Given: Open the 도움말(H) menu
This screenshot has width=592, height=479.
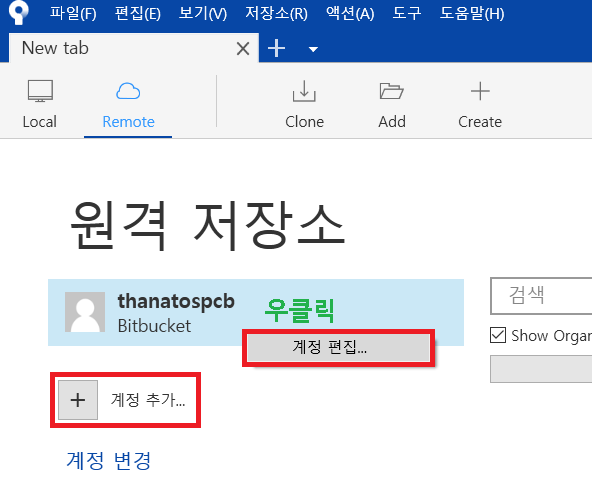Looking at the screenshot, I should (x=472, y=14).
